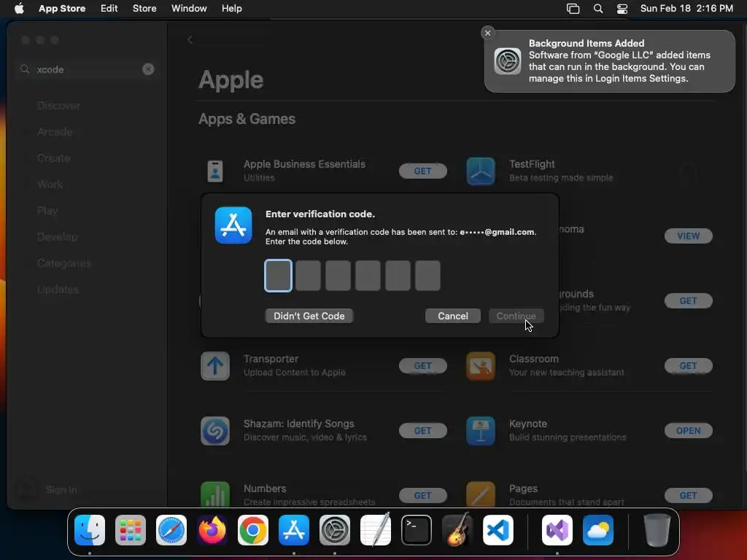The width and height of the screenshot is (747, 560).
Task: Get Shazam: Identify Songs app
Action: [x=422, y=430]
